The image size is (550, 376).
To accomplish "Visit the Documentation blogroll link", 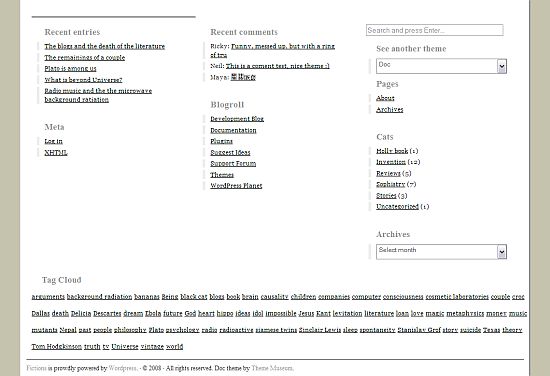I will pyautogui.click(x=233, y=130).
